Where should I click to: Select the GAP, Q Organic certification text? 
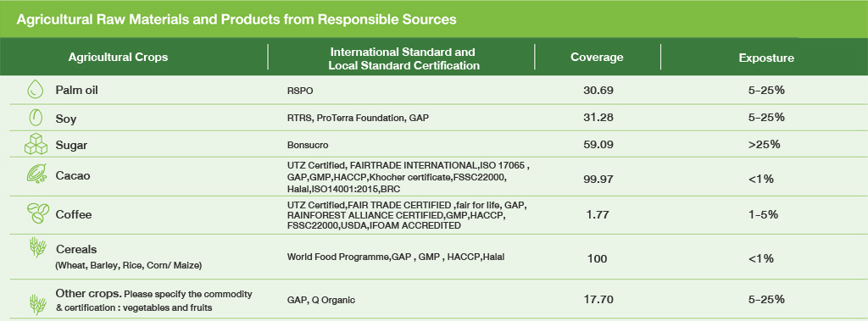coord(321,301)
